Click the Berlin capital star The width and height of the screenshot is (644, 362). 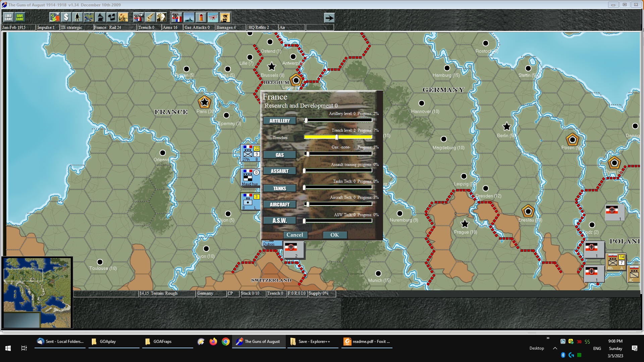[x=506, y=127]
